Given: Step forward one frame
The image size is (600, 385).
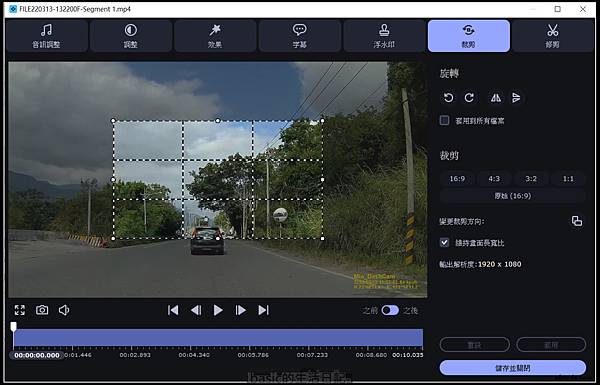Looking at the screenshot, I should 241,310.
